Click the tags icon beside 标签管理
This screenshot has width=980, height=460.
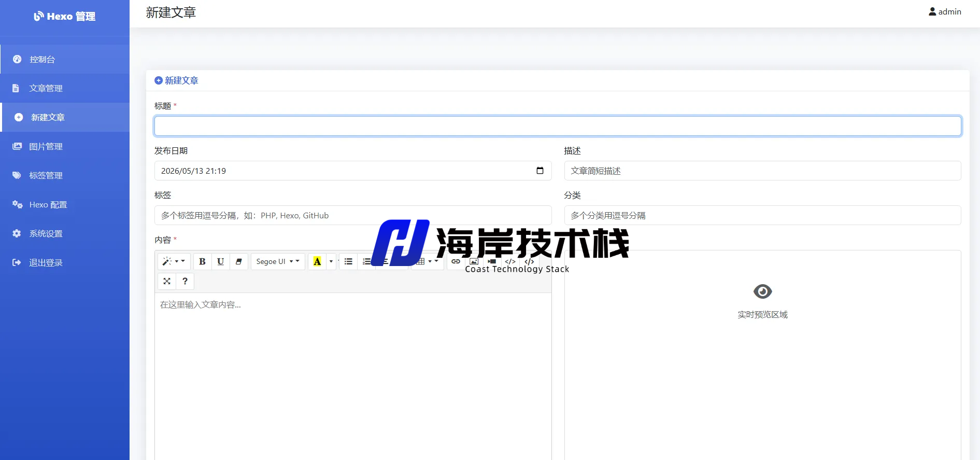click(x=17, y=175)
